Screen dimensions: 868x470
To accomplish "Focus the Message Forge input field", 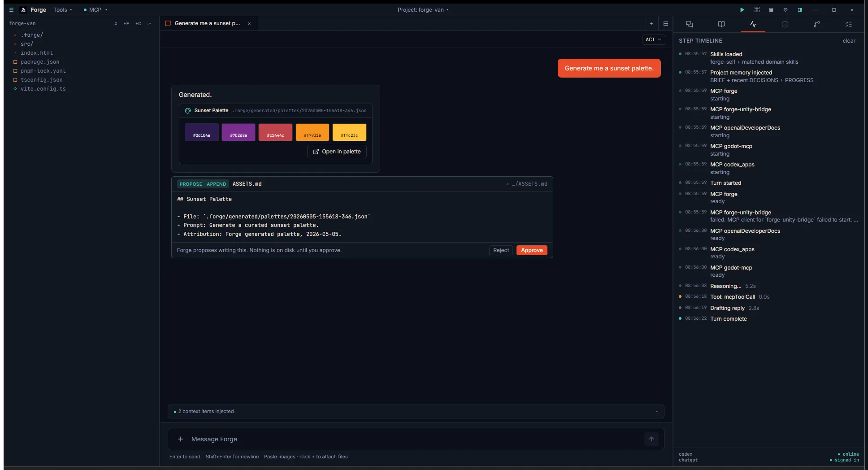I will tap(416, 439).
